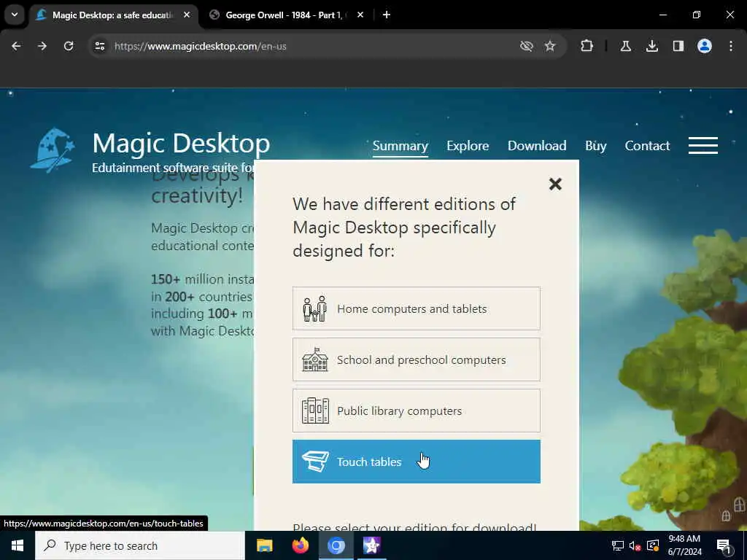Viewport: 747px width, 560px height.
Task: Click the taskbar search box
Action: click(x=140, y=545)
